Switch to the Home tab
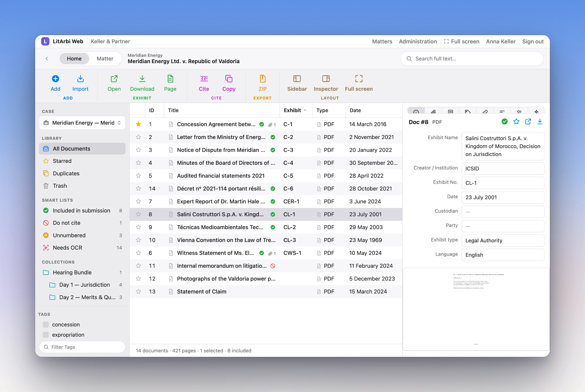Screen dimensions: 585x392 [x=74, y=59]
